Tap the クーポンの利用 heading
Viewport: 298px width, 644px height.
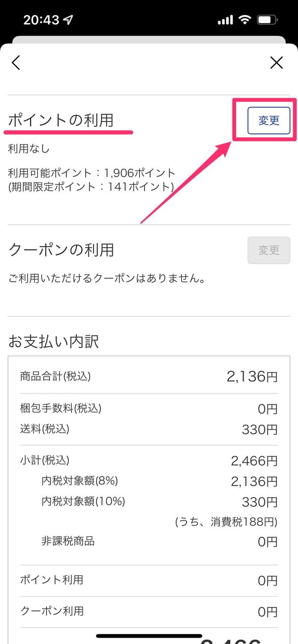pyautogui.click(x=61, y=250)
